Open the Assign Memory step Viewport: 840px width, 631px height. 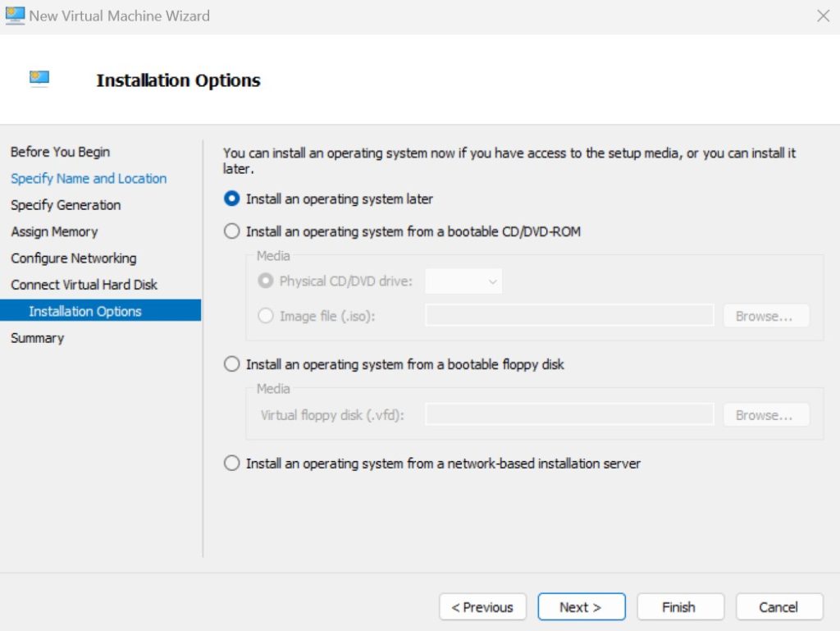pyautogui.click(x=54, y=231)
